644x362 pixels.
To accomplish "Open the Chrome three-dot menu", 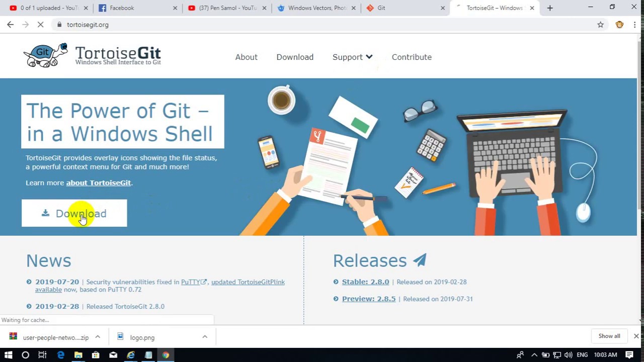I will 635,25.
